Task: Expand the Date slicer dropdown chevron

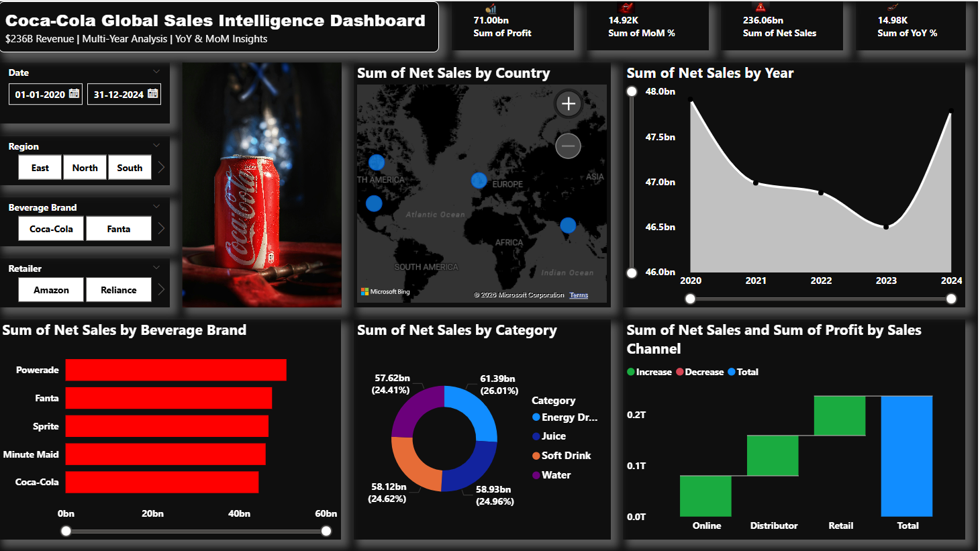Action: (156, 72)
